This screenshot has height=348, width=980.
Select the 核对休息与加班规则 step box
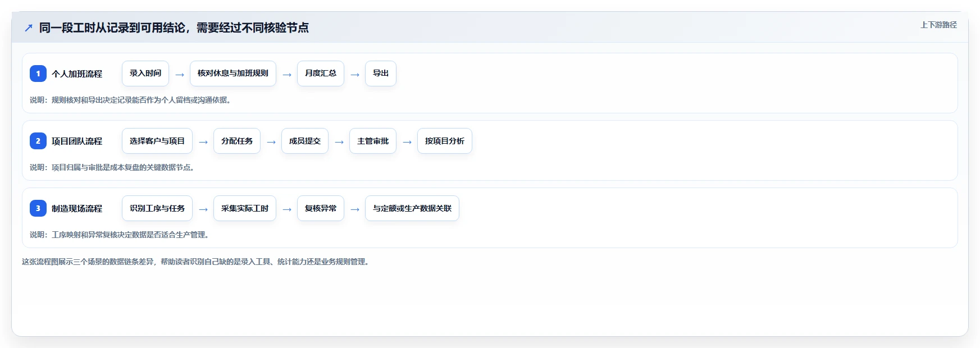coord(233,74)
